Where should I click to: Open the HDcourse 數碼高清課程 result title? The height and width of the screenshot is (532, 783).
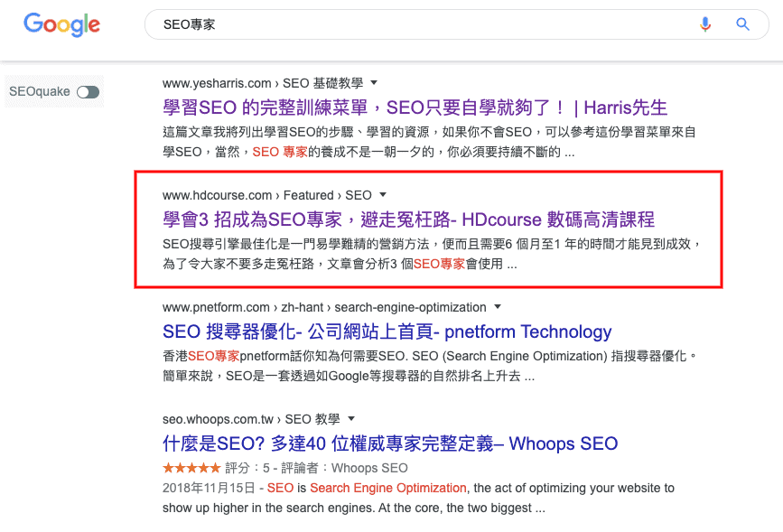pos(408,219)
